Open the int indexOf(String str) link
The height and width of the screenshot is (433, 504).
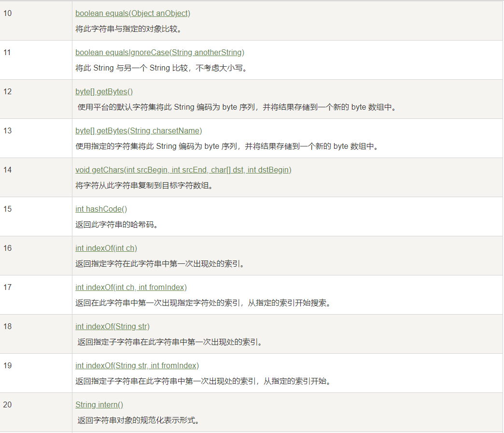point(112,326)
